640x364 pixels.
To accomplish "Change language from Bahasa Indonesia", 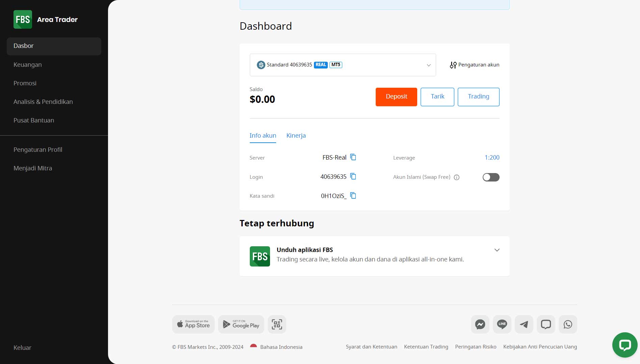I will click(x=281, y=347).
